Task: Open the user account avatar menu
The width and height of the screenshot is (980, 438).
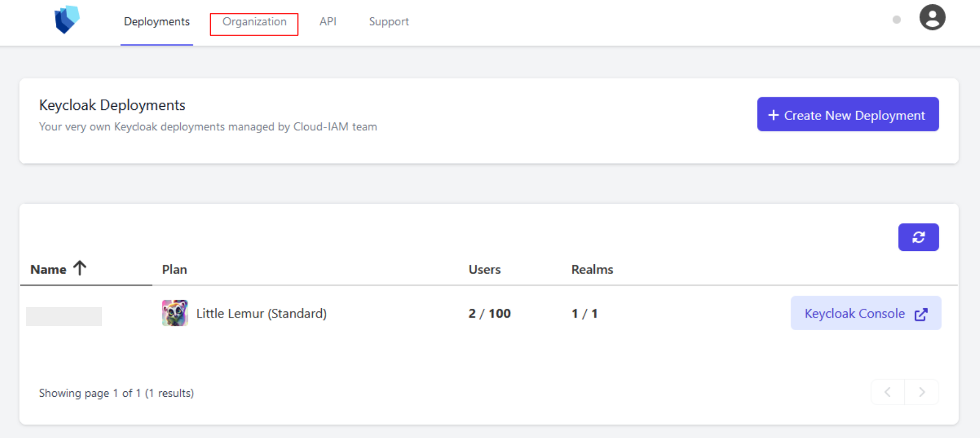Action: (x=932, y=17)
